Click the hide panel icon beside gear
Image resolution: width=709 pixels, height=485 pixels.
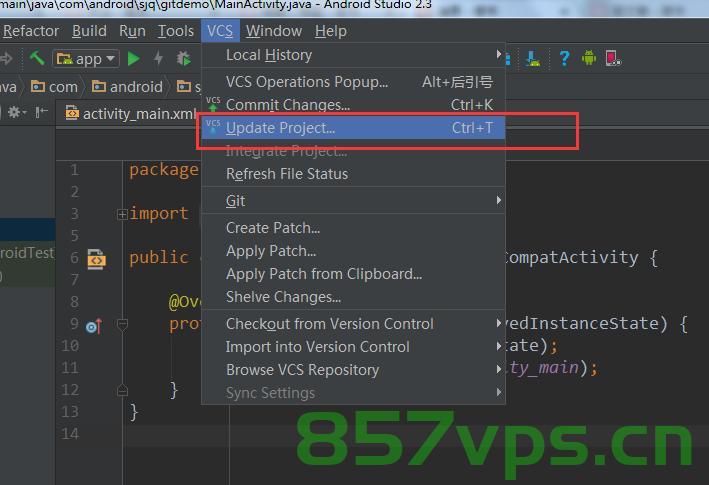42,112
